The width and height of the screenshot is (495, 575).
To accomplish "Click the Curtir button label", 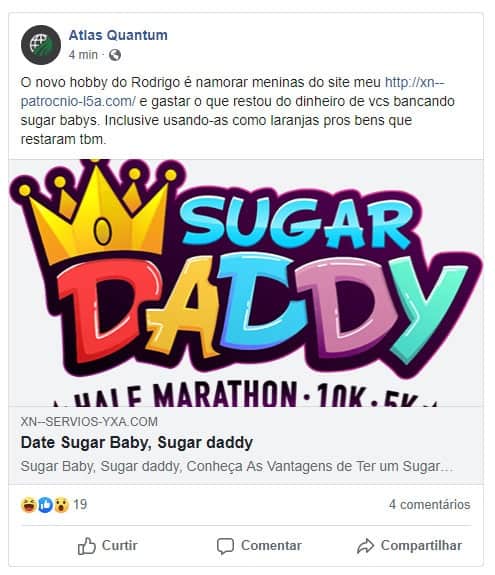I will click(x=120, y=545).
